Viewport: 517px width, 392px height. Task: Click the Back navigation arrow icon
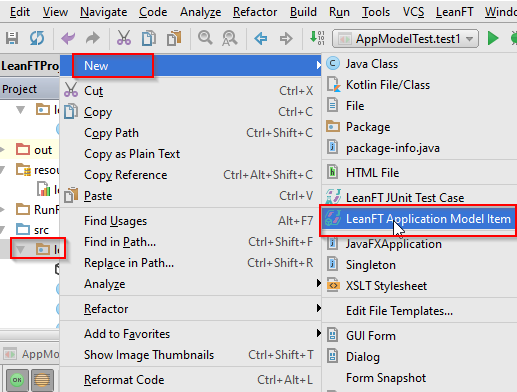[261, 39]
